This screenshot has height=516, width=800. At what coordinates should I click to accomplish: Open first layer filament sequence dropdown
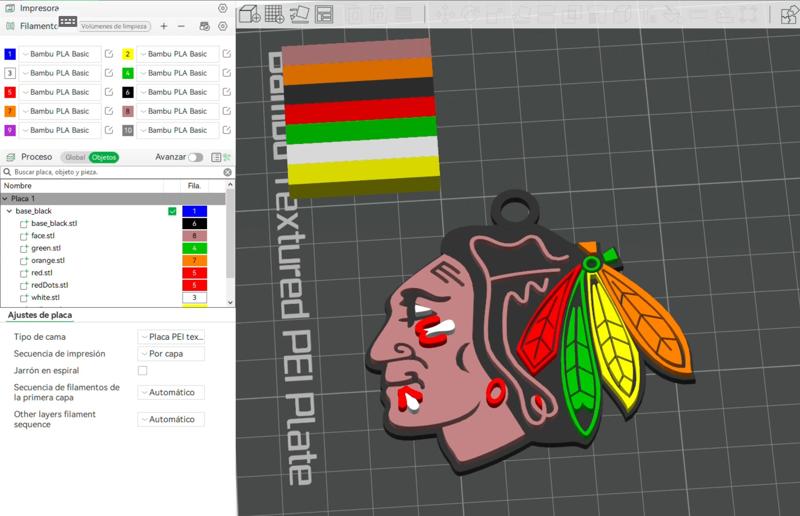(171, 392)
